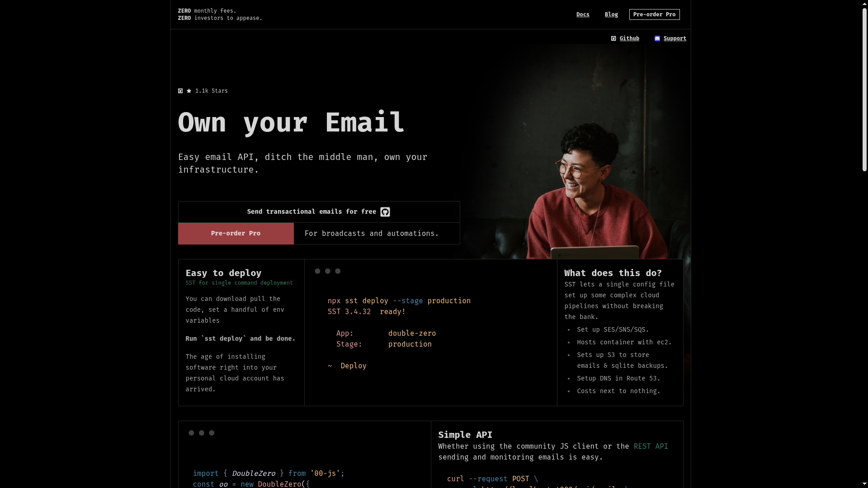
Task: Click the 'Set up SES/SNS/SQS.' bullet
Action: [613, 330]
